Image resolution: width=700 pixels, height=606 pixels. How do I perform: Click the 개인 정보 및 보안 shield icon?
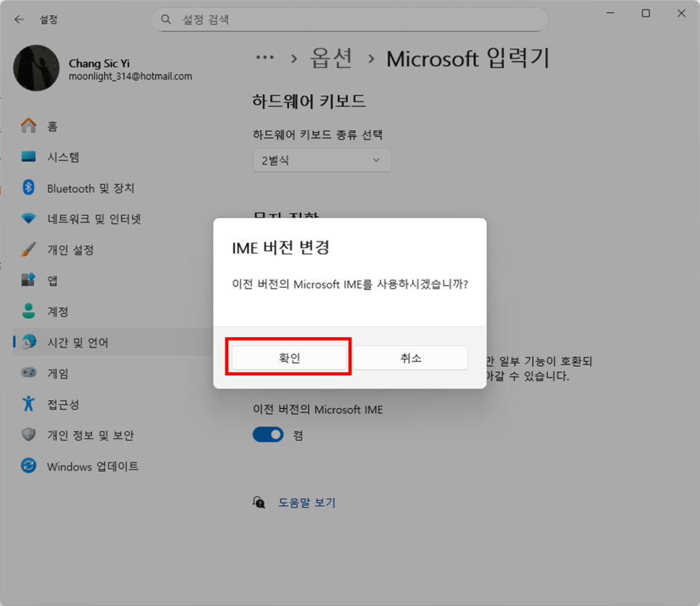click(x=28, y=434)
